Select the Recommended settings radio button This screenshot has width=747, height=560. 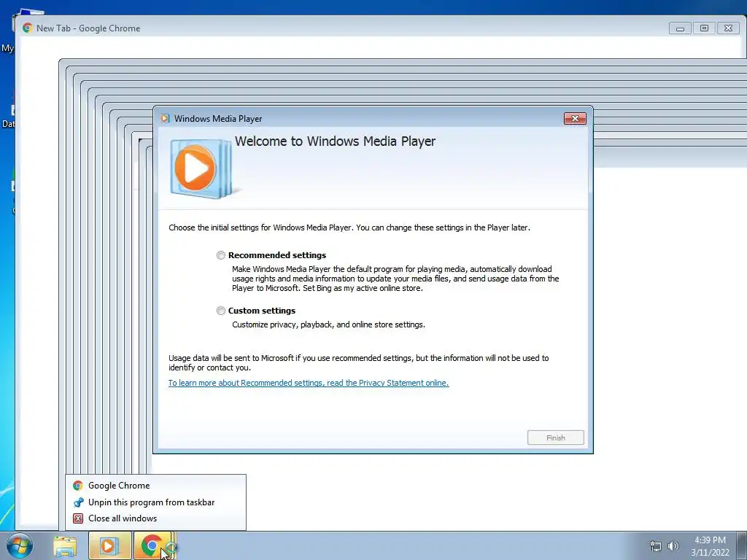(x=220, y=255)
